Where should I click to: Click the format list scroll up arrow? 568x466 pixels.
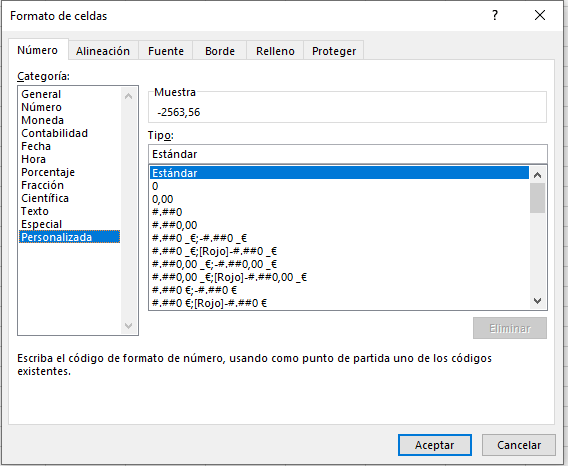point(538,175)
